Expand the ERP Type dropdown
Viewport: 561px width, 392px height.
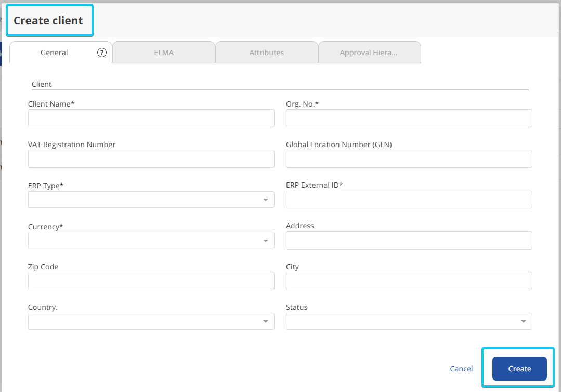[x=151, y=200]
